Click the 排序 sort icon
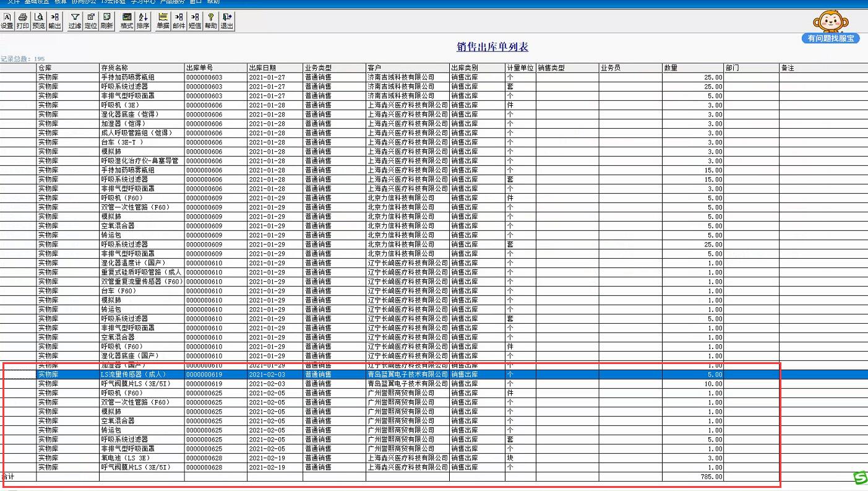 click(x=143, y=21)
